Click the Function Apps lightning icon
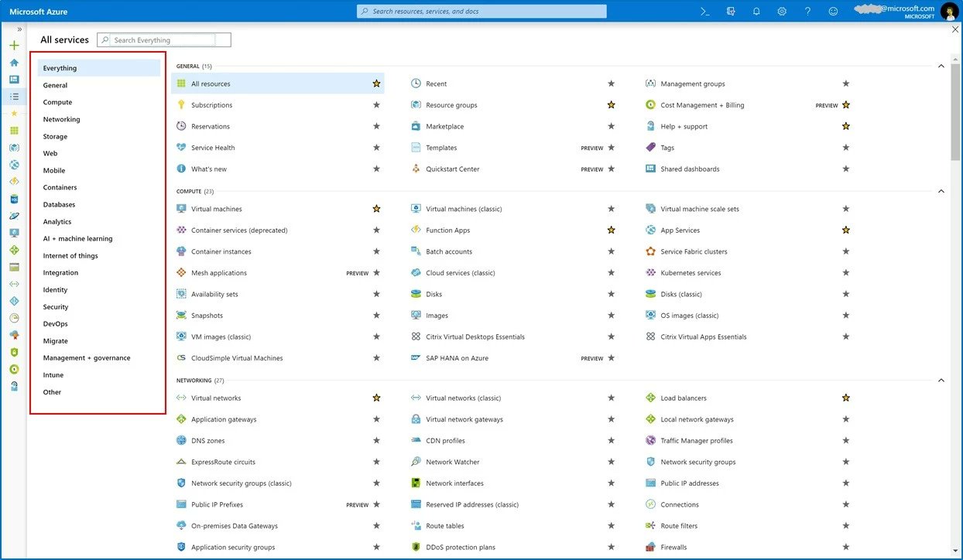Image resolution: width=963 pixels, height=560 pixels. click(416, 230)
